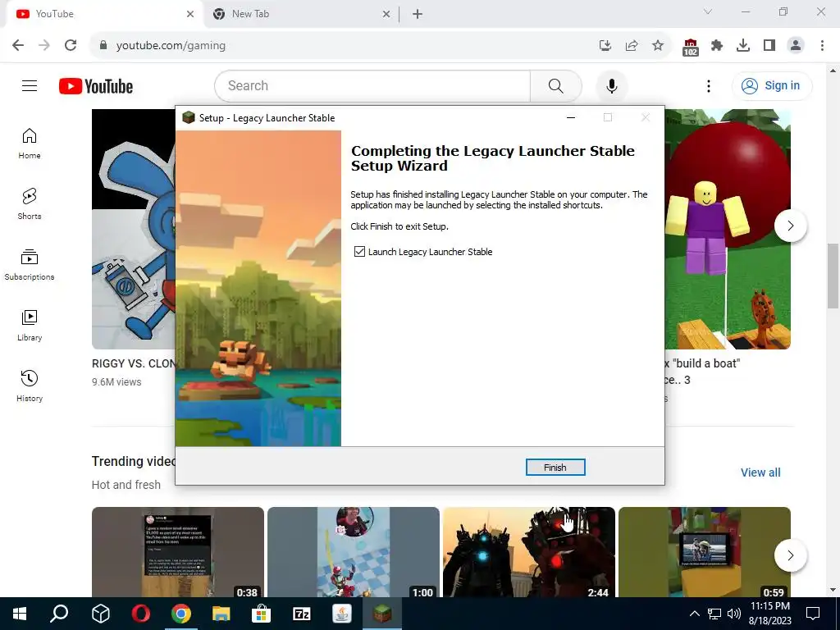Click the Sign in button
840x630 pixels.
771,85
